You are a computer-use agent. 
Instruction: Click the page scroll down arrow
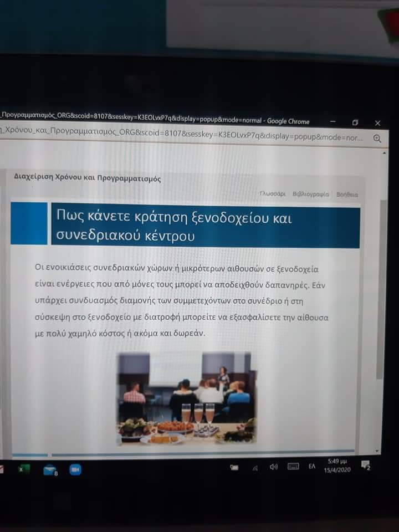click(377, 451)
